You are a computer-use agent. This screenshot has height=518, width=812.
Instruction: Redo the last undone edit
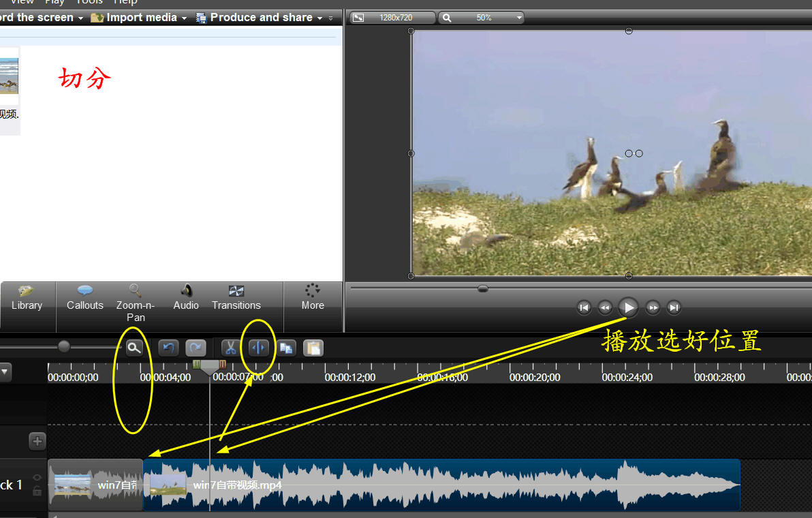[x=196, y=348]
